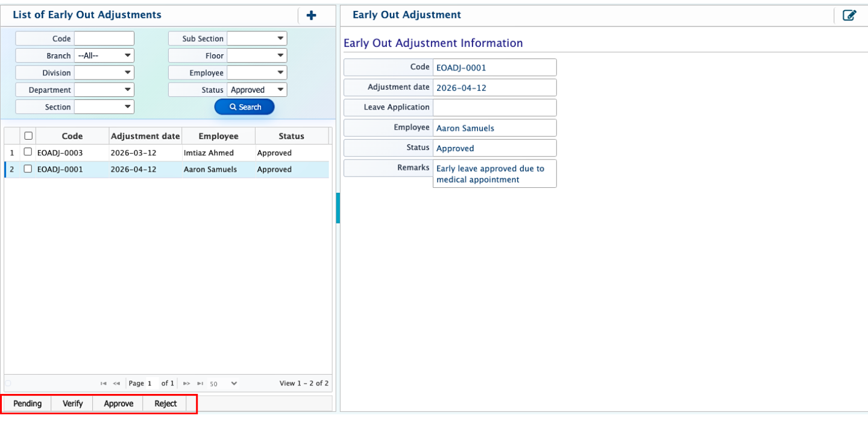
Task: Go to the first page of results
Action: point(104,384)
